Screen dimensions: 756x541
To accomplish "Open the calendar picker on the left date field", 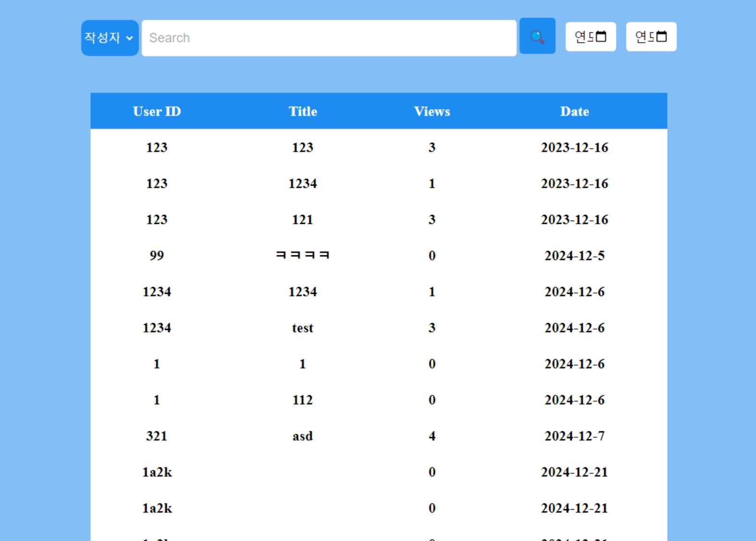I will [601, 37].
